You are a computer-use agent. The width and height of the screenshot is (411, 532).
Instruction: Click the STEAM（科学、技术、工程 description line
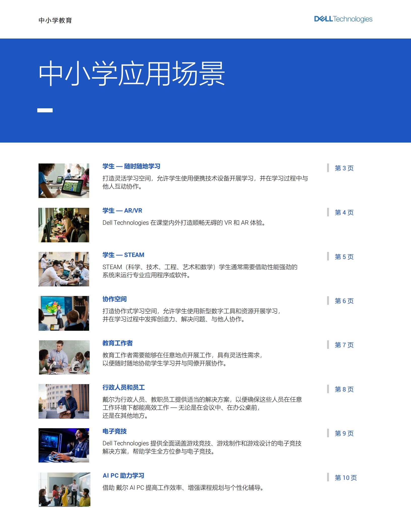click(200, 267)
